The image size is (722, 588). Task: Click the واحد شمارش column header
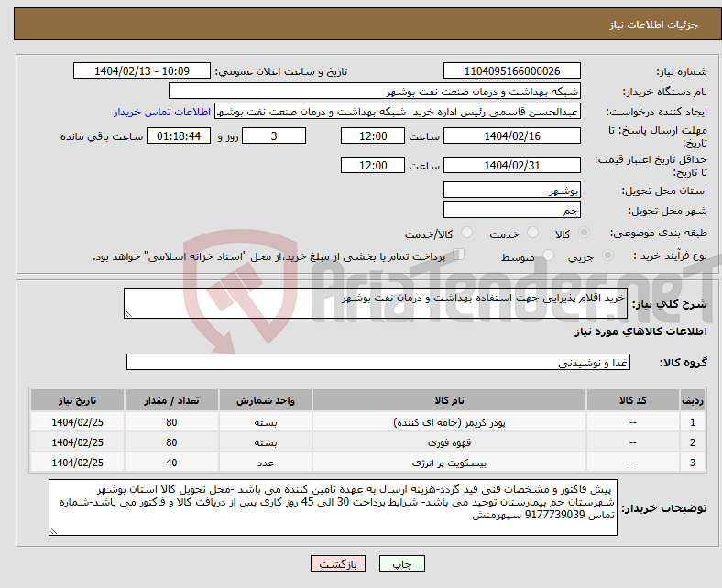266,400
